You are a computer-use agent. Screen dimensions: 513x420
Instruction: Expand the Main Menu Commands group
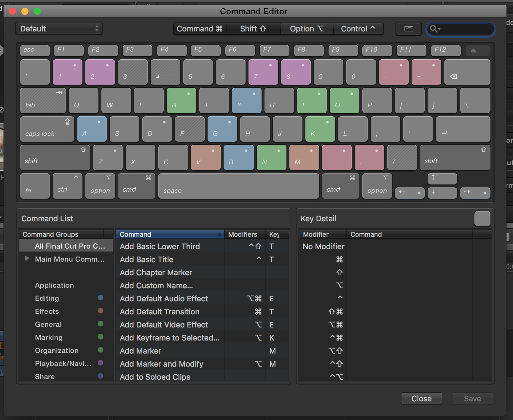27,258
